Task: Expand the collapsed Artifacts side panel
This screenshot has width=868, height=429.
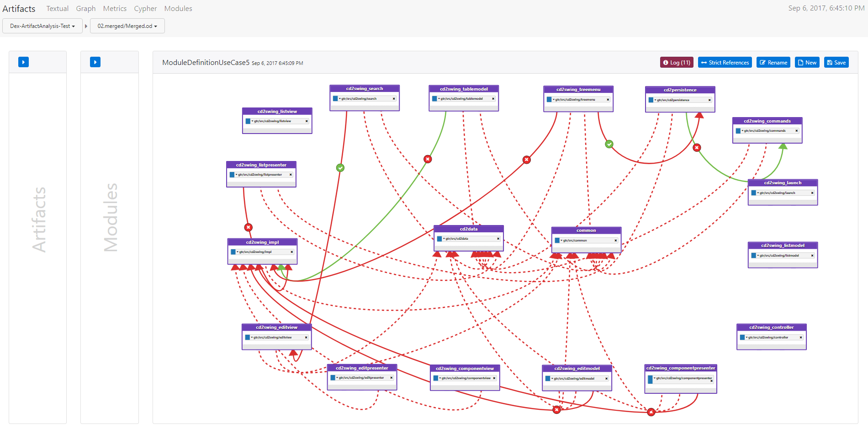Action: click(x=23, y=62)
